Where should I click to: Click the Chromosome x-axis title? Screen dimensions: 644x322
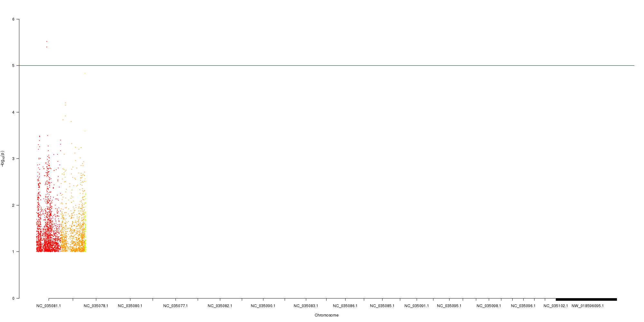(x=327, y=315)
